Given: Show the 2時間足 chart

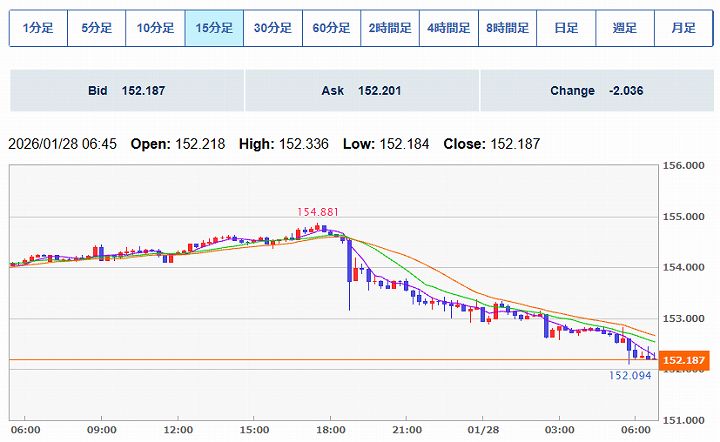Looking at the screenshot, I should click(x=390, y=28).
